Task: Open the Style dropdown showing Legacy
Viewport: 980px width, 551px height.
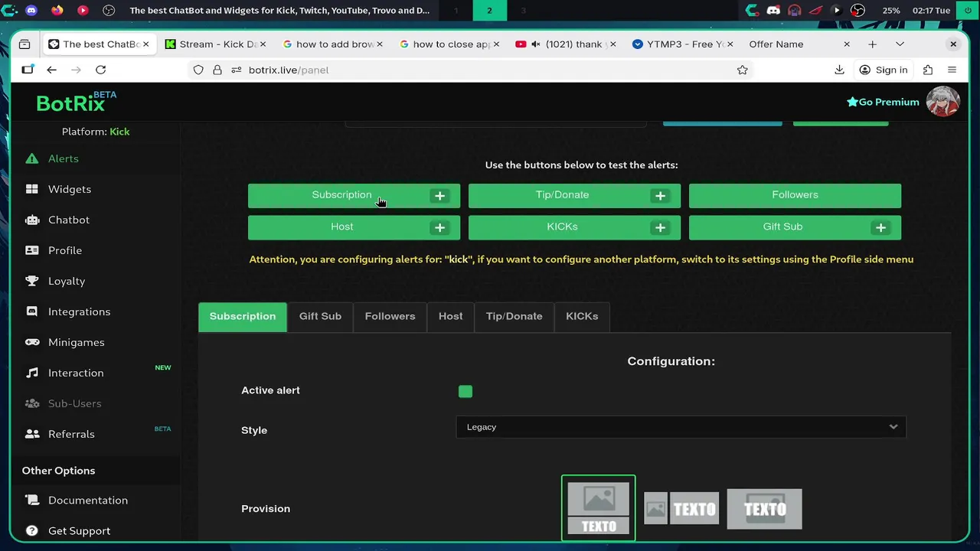Action: (681, 427)
